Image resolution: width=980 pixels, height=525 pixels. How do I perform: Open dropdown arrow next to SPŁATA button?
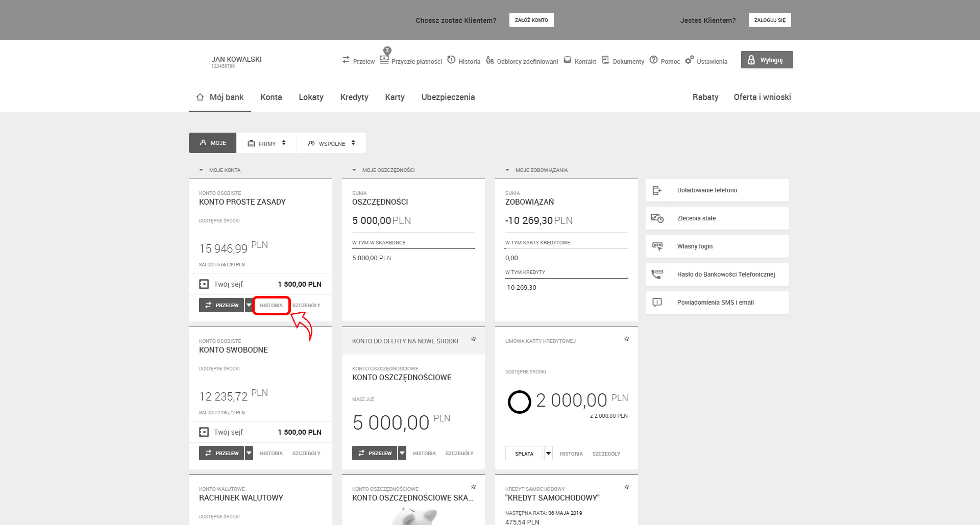click(548, 453)
